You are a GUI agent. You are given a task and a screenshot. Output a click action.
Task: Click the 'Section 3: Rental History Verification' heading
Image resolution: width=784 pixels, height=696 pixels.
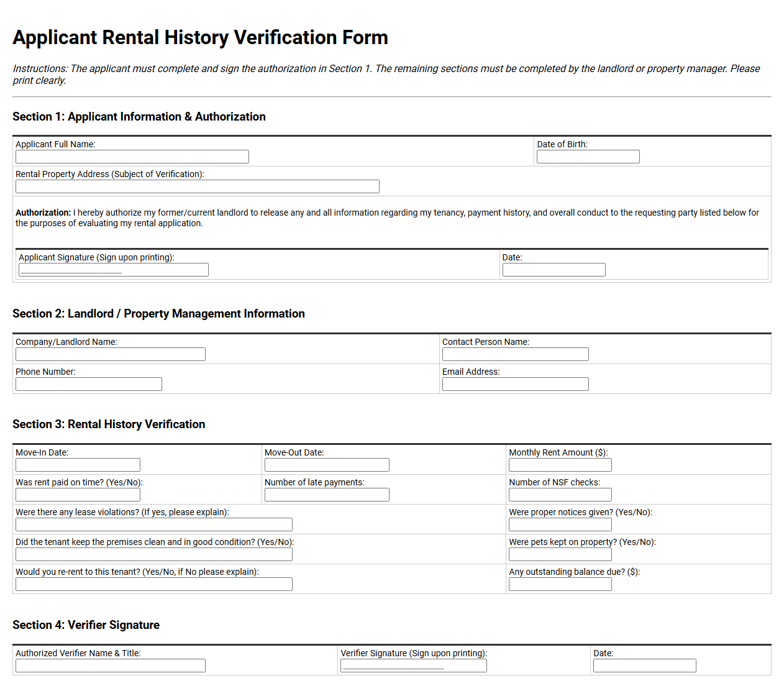[109, 424]
